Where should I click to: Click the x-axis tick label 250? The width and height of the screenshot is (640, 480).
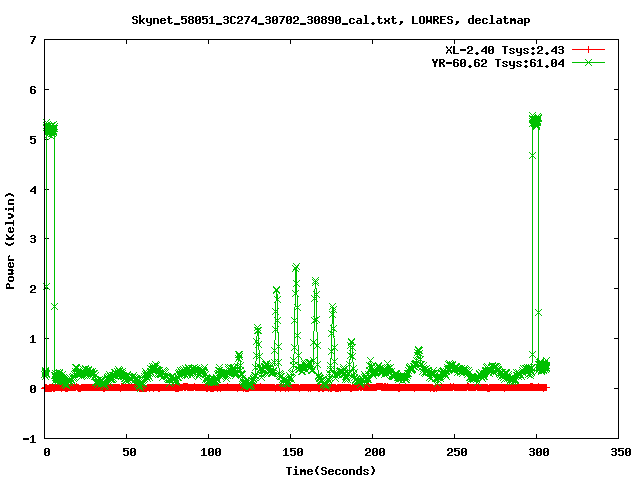pyautogui.click(x=457, y=452)
